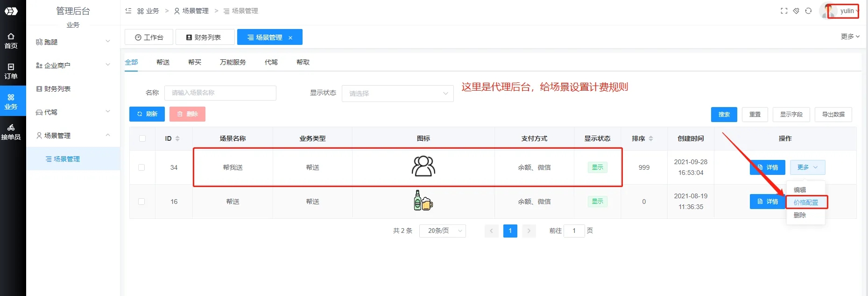Image resolution: width=868 pixels, height=296 pixels.
Task: Collapse the sidebar using the fold icon
Action: 128,11
